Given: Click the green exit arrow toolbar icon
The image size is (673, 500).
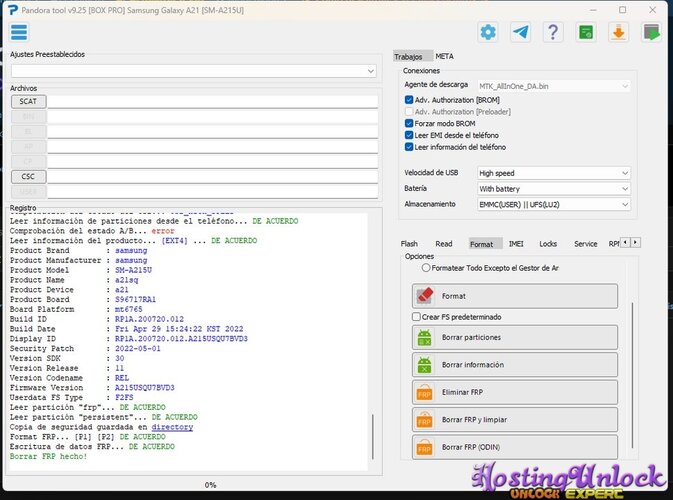Looking at the screenshot, I should click(x=651, y=32).
